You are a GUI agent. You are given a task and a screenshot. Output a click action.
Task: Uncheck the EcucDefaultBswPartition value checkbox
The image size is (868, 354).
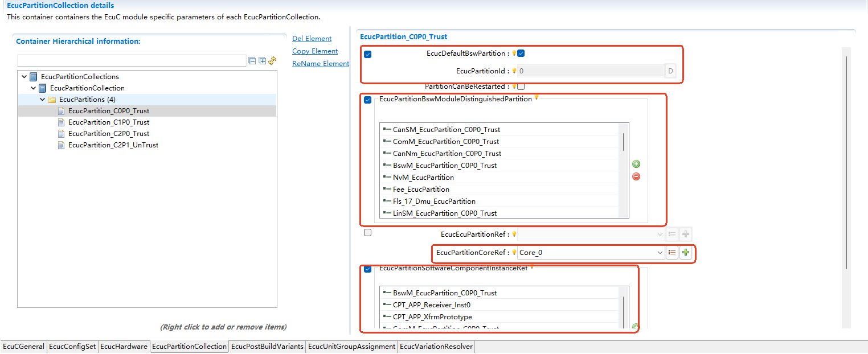coord(521,53)
